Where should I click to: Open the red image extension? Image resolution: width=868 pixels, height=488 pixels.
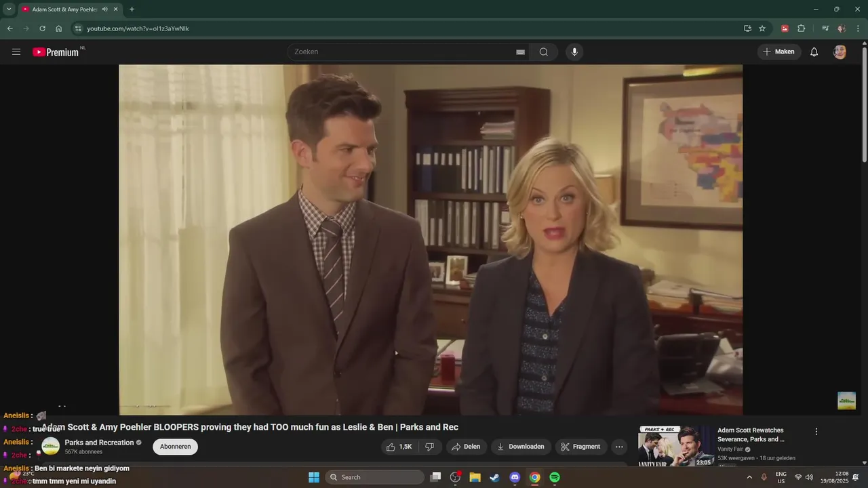785,28
